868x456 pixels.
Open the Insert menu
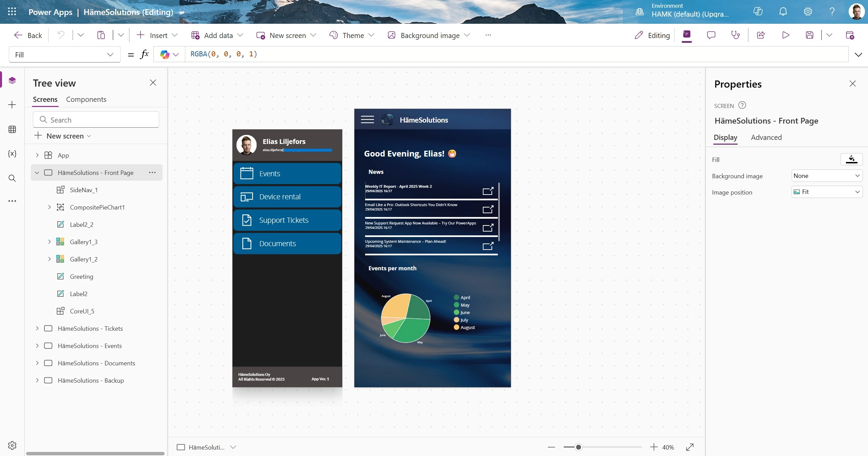pyautogui.click(x=157, y=35)
